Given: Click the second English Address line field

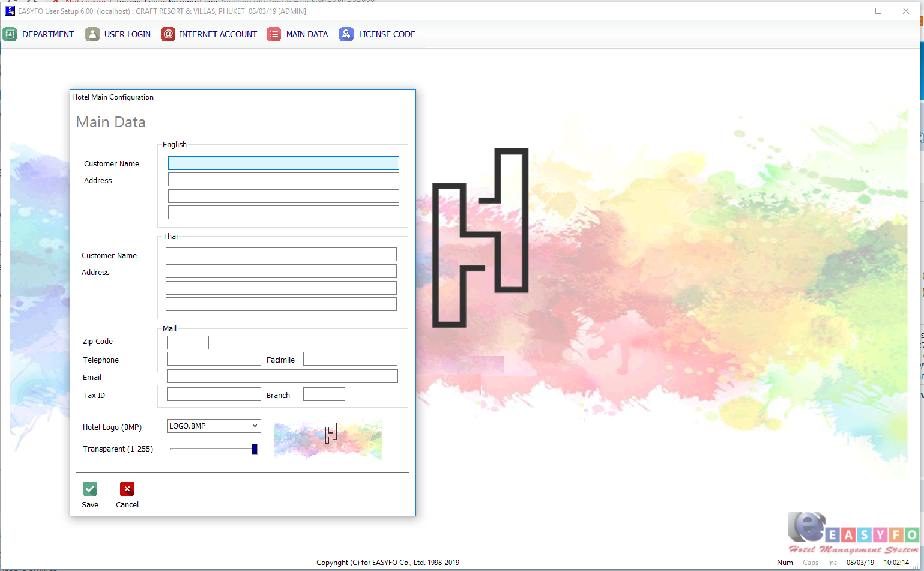Looking at the screenshot, I should coord(283,196).
